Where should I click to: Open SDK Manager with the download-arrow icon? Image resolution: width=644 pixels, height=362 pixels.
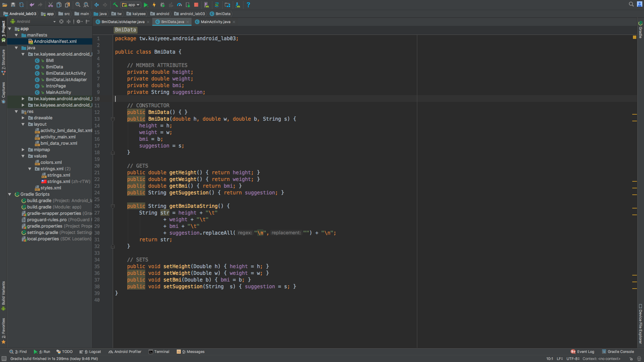tap(238, 5)
